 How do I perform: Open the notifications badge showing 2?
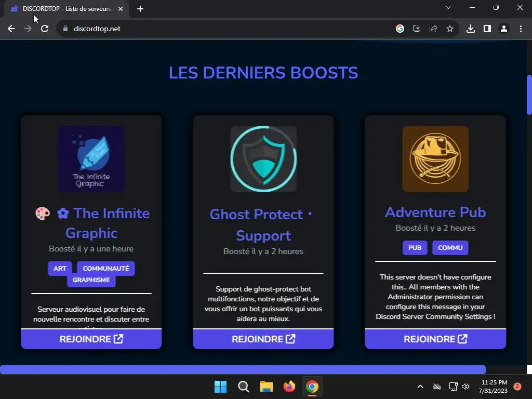[x=517, y=387]
